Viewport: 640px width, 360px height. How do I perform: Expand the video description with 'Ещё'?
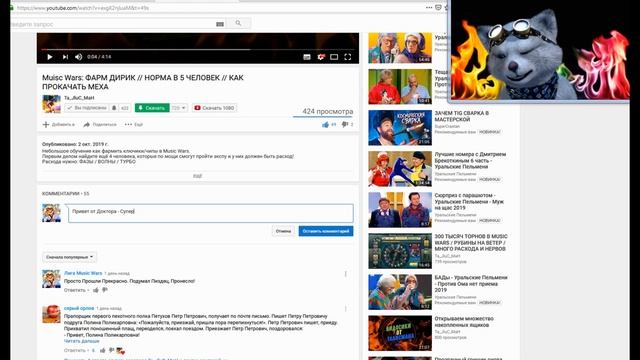(198, 176)
